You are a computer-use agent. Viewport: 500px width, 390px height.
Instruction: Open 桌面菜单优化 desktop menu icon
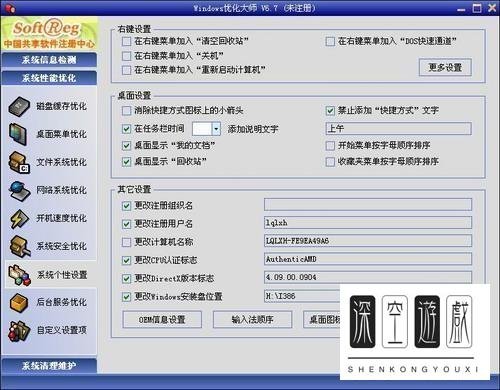(18, 134)
